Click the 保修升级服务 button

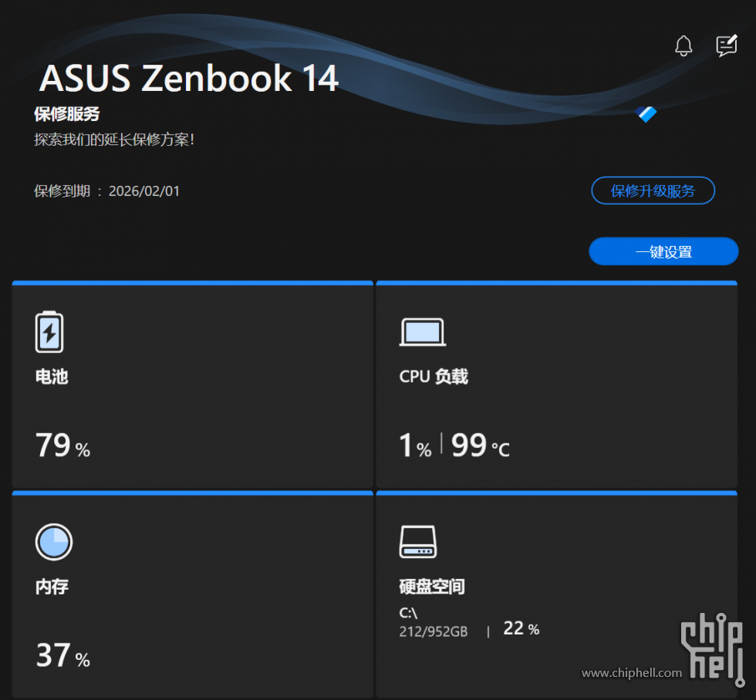point(653,190)
